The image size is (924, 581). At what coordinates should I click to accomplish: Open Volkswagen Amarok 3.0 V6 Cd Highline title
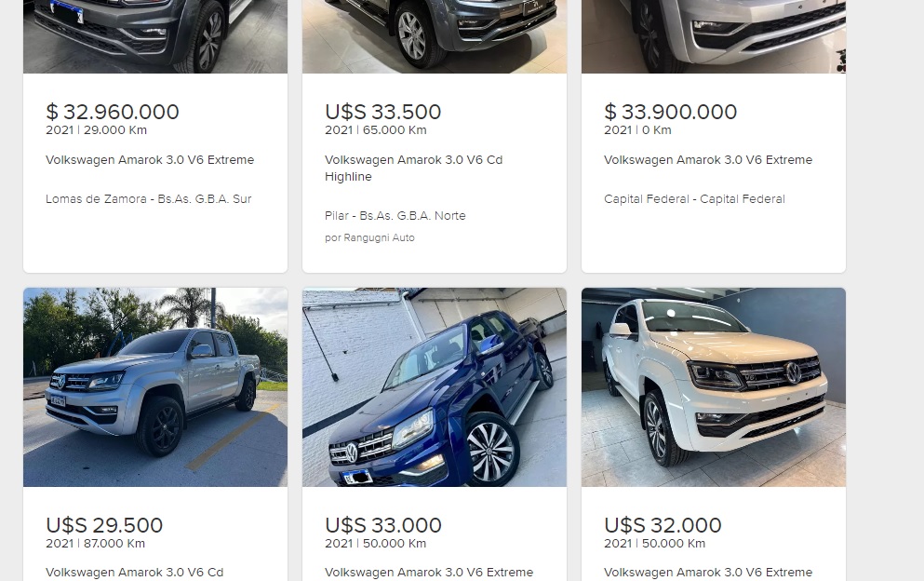pos(414,169)
